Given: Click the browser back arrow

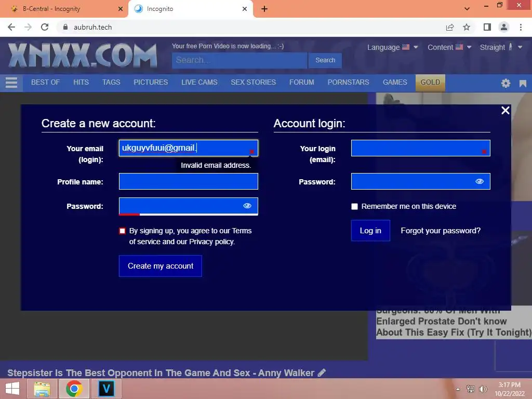Looking at the screenshot, I should (x=11, y=27).
